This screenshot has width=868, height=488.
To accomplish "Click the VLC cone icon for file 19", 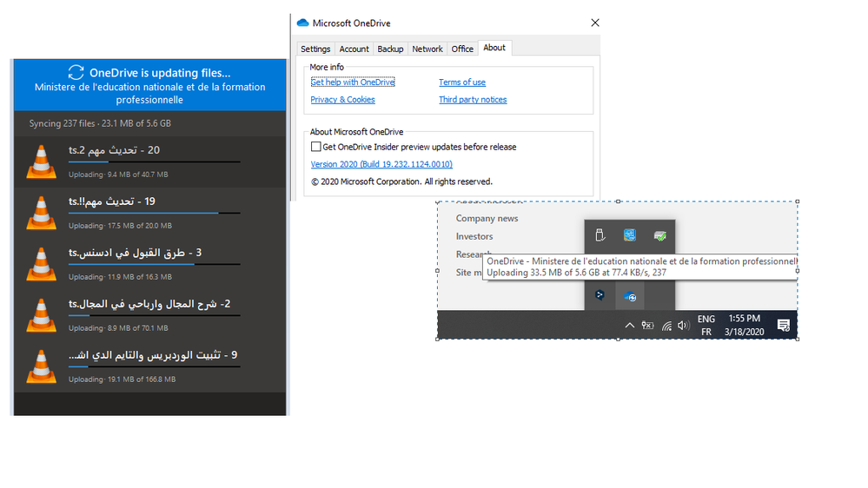I will [x=42, y=213].
